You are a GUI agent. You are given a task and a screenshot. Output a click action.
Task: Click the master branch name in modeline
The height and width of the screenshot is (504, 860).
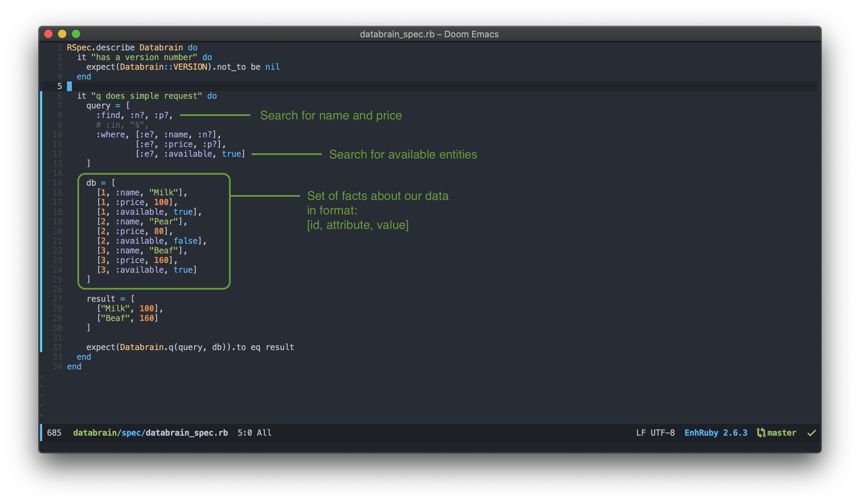point(782,433)
